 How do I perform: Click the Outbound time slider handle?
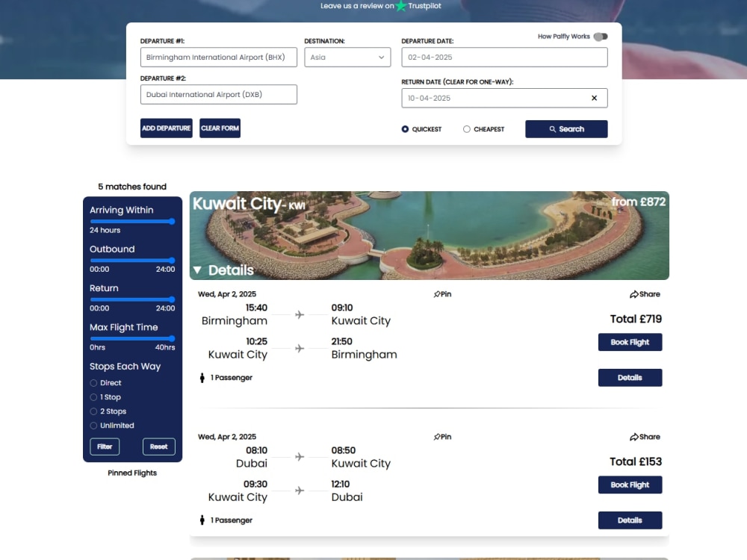click(172, 261)
